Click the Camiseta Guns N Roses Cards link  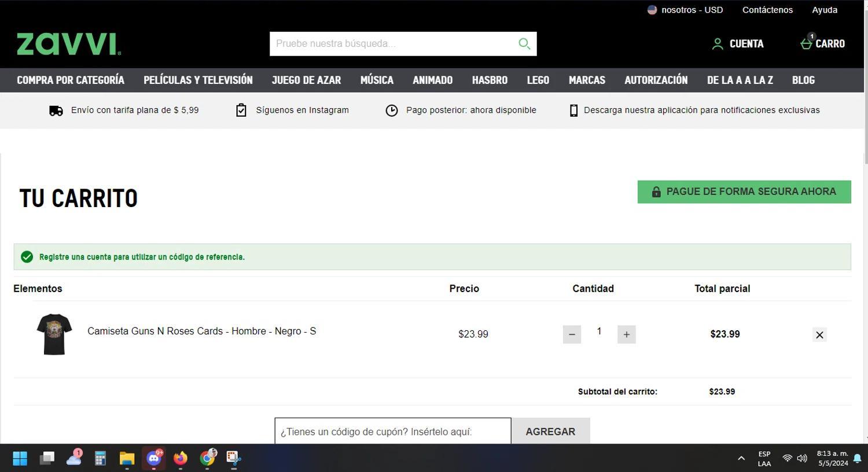(201, 331)
